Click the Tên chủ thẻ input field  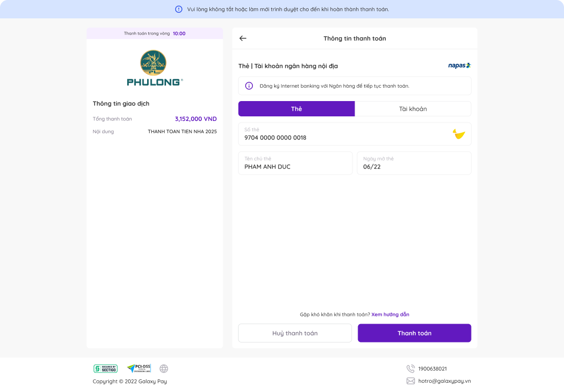295,163
